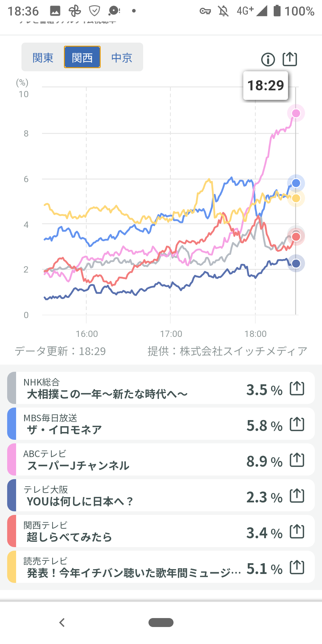Tap the pink ABCテレビ color swatch
Screen dimensions: 322x644
pyautogui.click(x=12, y=460)
